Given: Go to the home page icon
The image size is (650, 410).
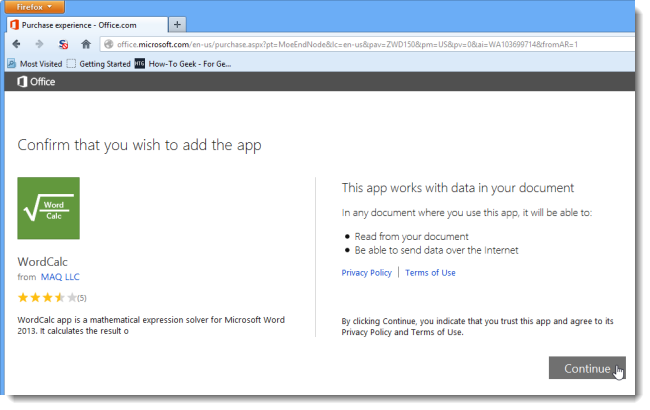Looking at the screenshot, I should pos(86,44).
